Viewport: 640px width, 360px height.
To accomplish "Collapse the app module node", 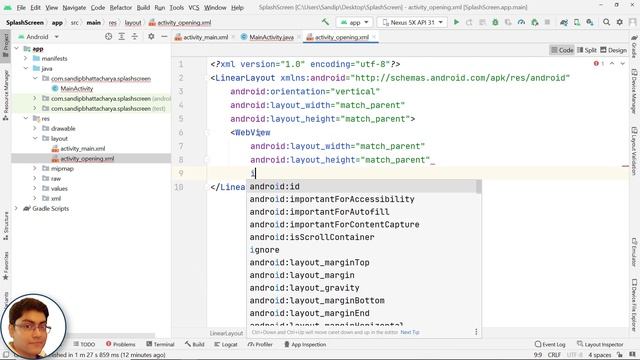I will 17,49.
